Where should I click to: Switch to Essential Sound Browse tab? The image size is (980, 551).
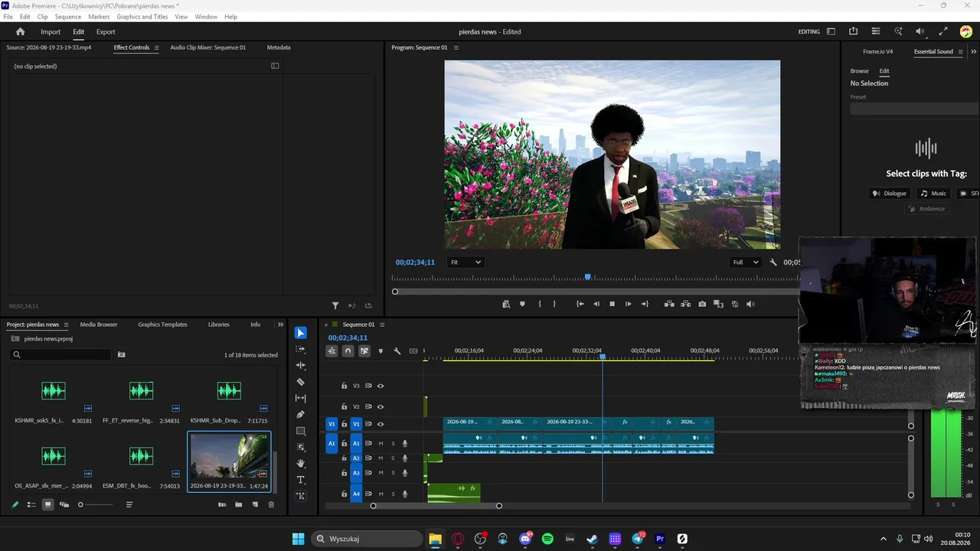[x=860, y=71]
